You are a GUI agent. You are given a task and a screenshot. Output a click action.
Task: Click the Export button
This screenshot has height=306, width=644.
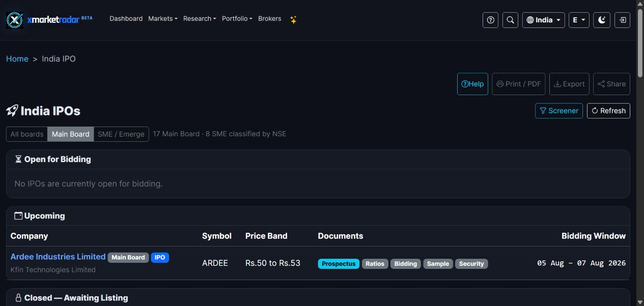569,84
